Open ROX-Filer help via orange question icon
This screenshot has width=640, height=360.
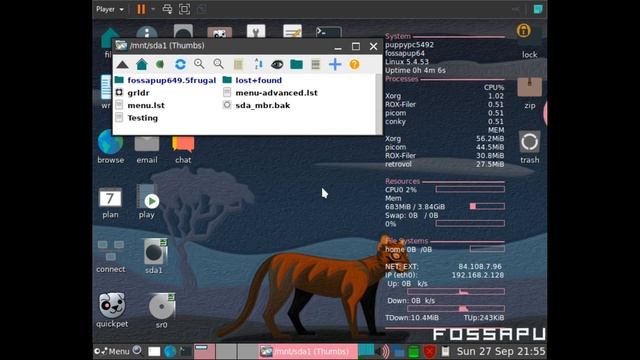(x=354, y=64)
